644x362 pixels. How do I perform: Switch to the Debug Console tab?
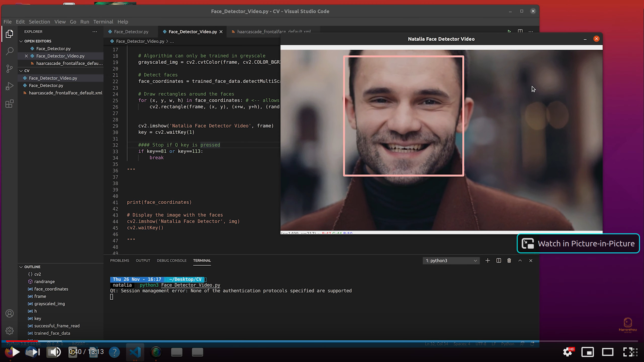tap(172, 261)
